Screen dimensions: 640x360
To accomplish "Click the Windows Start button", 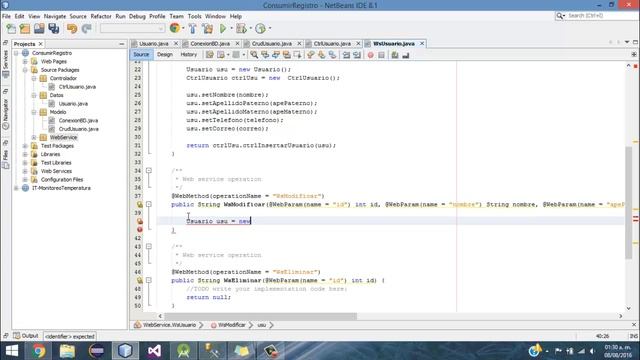I will tap(11, 351).
